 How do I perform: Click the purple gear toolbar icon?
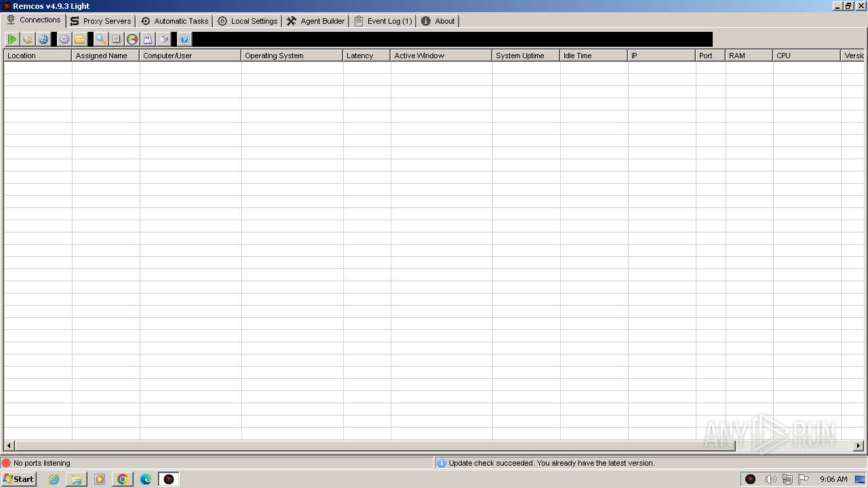click(64, 39)
